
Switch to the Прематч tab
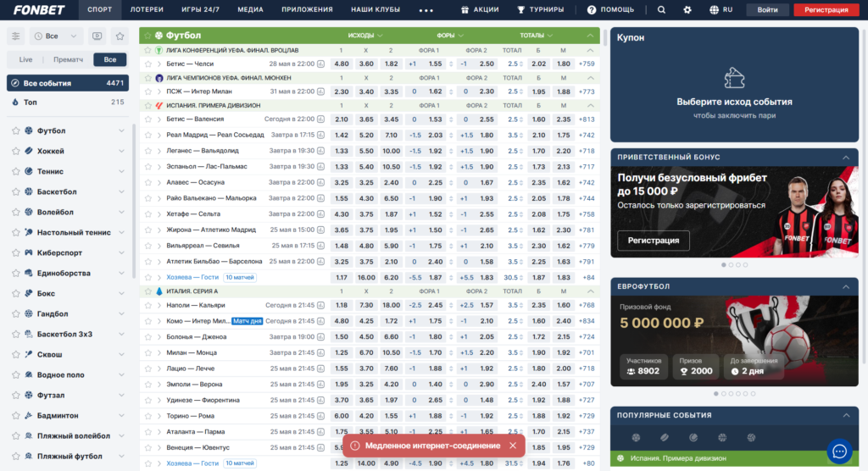click(x=68, y=59)
